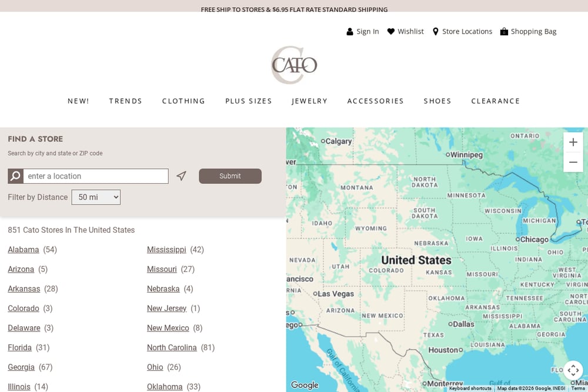Click the Cato logo

294,65
